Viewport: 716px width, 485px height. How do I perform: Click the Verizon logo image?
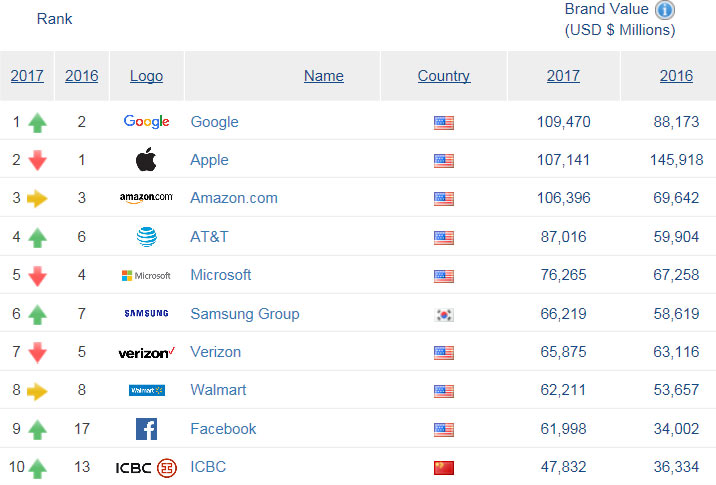(146, 352)
